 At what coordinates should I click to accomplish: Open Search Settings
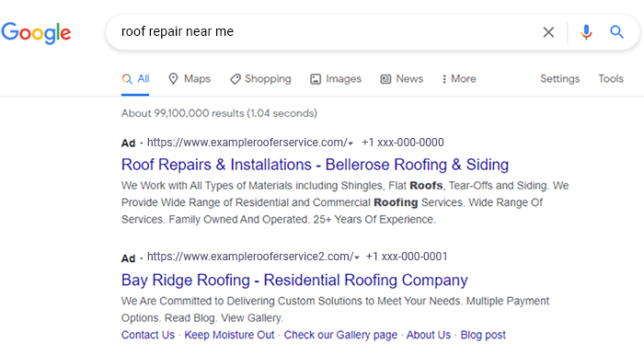click(559, 79)
